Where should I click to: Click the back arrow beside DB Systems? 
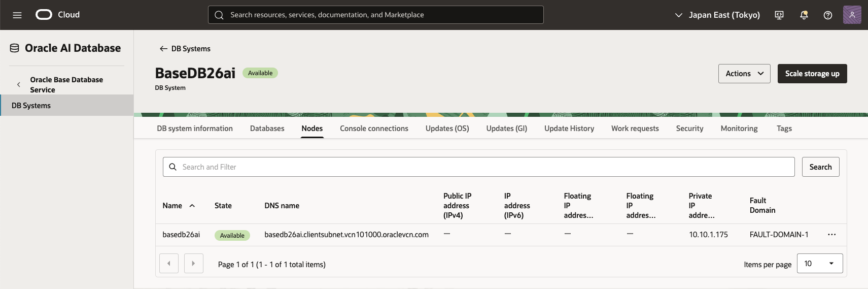pyautogui.click(x=163, y=49)
